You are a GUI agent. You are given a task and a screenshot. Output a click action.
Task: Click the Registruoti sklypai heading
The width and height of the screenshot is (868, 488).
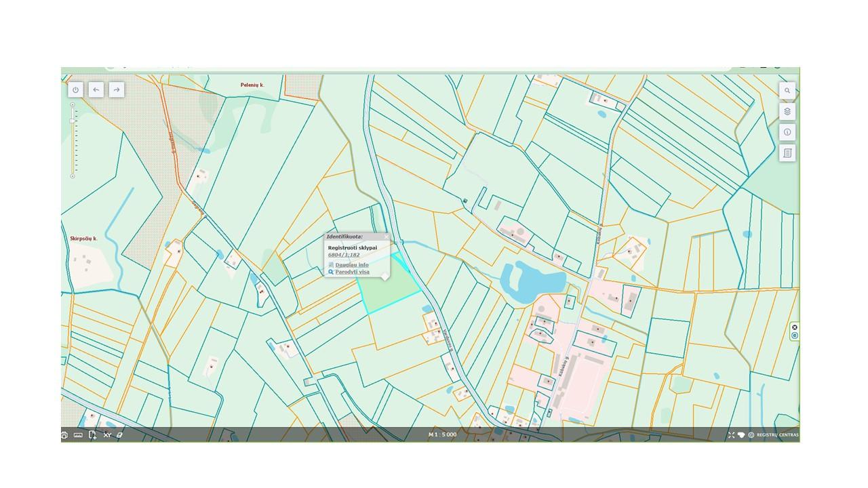pyautogui.click(x=353, y=248)
